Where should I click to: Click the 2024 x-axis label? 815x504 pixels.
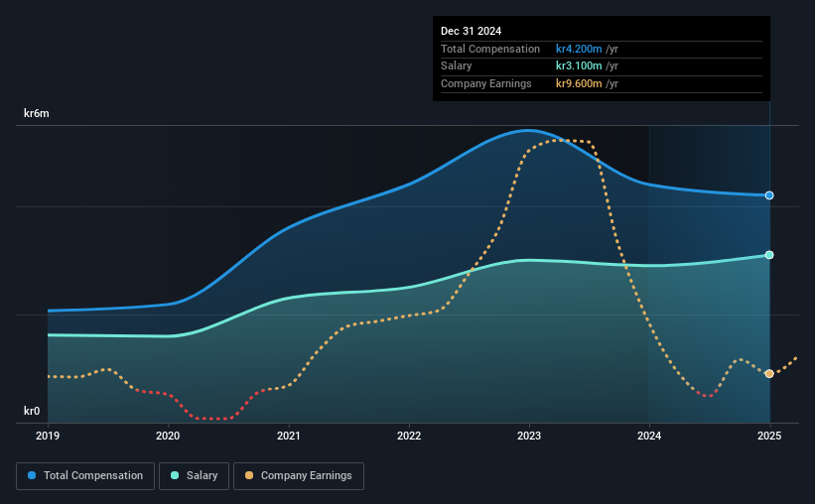[x=649, y=436]
